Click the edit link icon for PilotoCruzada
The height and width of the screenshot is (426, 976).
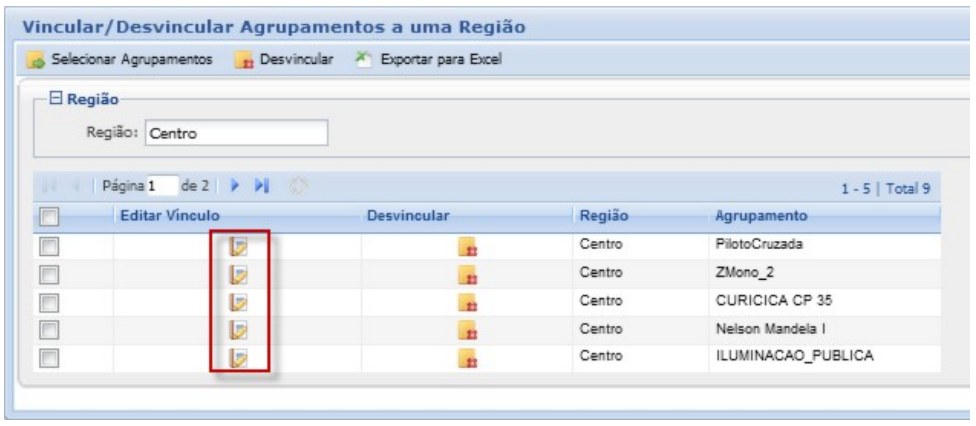point(238,246)
